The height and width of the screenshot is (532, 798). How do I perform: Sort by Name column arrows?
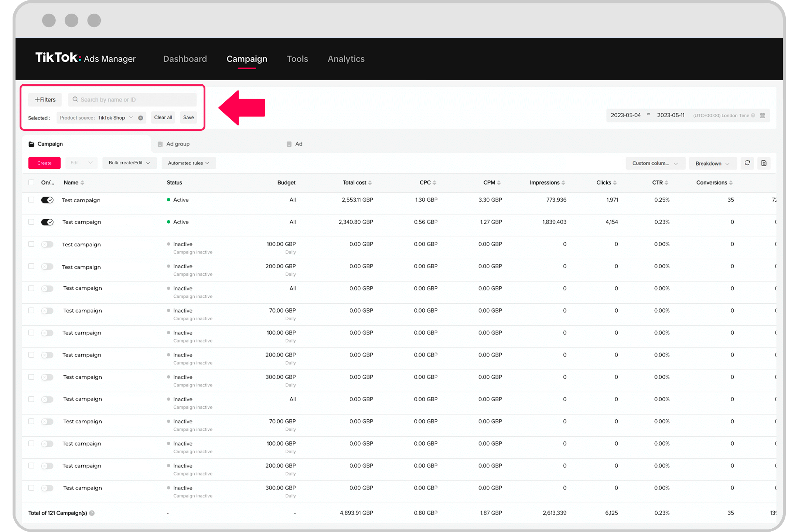[82, 183]
